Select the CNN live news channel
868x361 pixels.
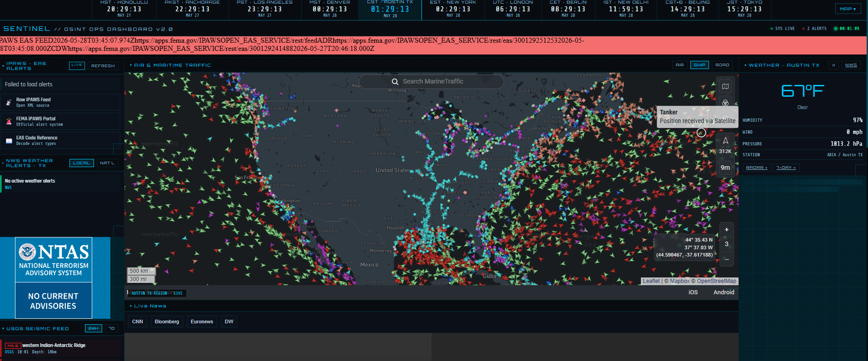click(138, 321)
